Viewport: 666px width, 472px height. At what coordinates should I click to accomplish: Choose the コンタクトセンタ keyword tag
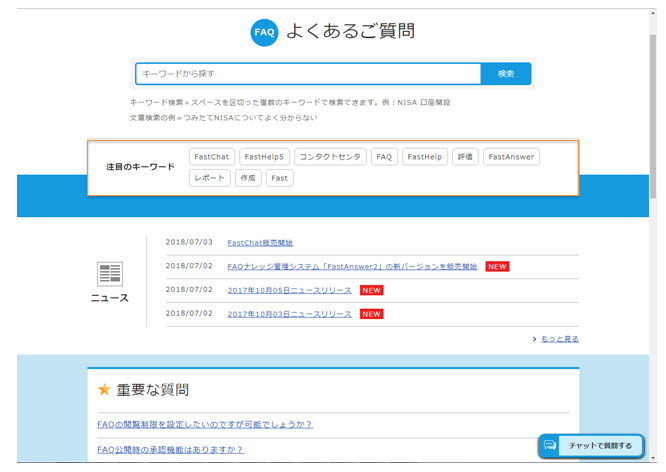click(x=330, y=157)
